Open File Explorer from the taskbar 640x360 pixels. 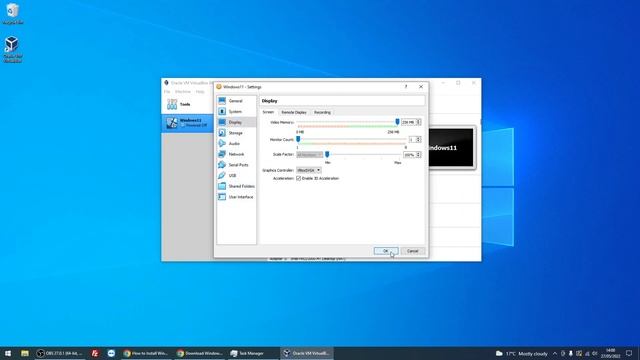[25, 353]
